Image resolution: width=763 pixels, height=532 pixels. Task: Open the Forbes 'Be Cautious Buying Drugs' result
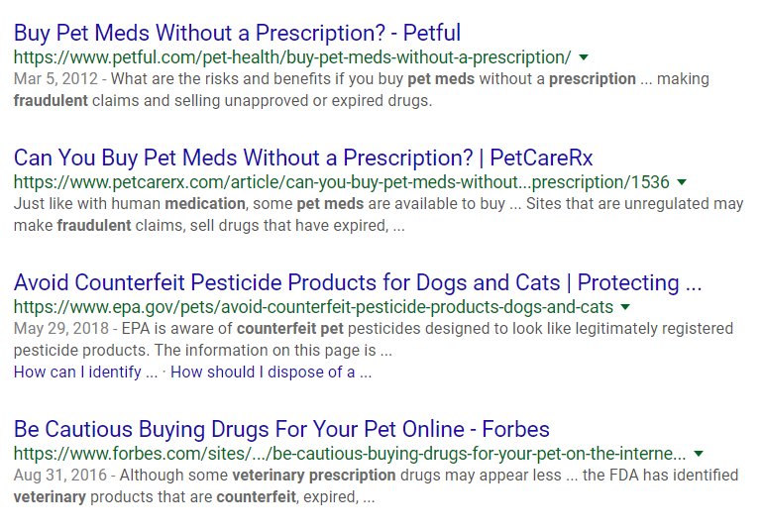point(281,429)
